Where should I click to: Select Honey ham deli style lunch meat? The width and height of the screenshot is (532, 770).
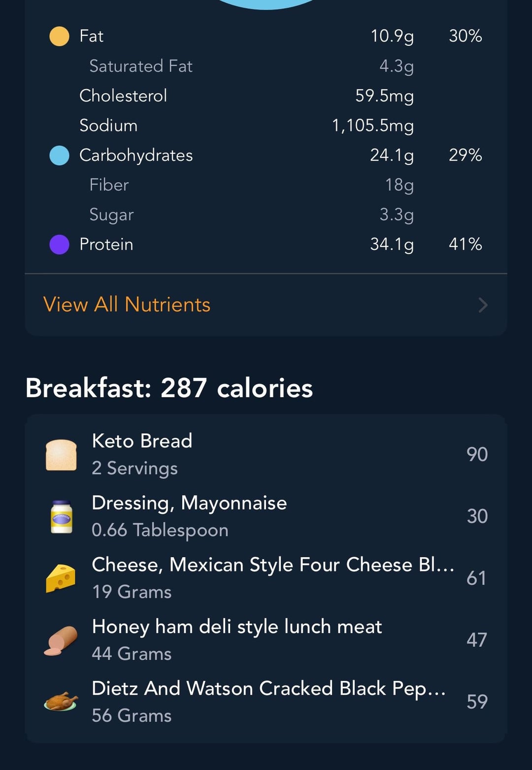266,640
